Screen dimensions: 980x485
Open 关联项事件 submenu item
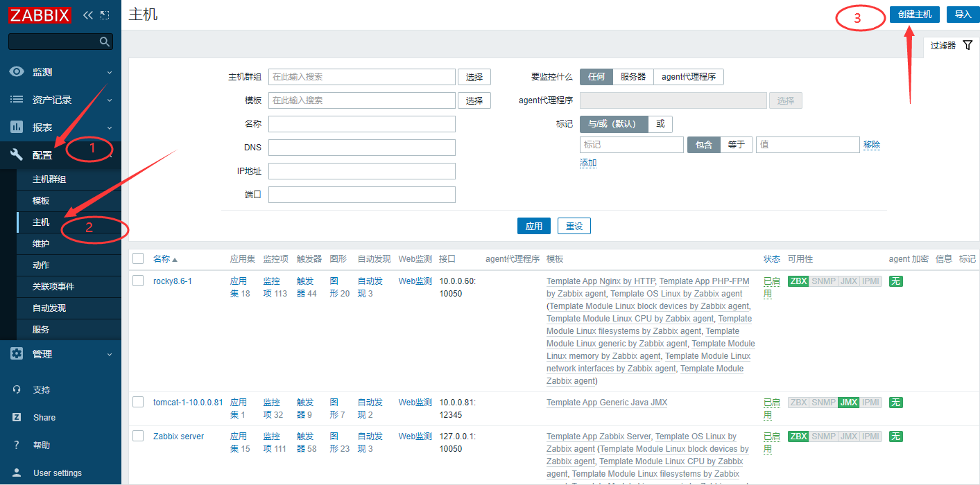[69, 287]
